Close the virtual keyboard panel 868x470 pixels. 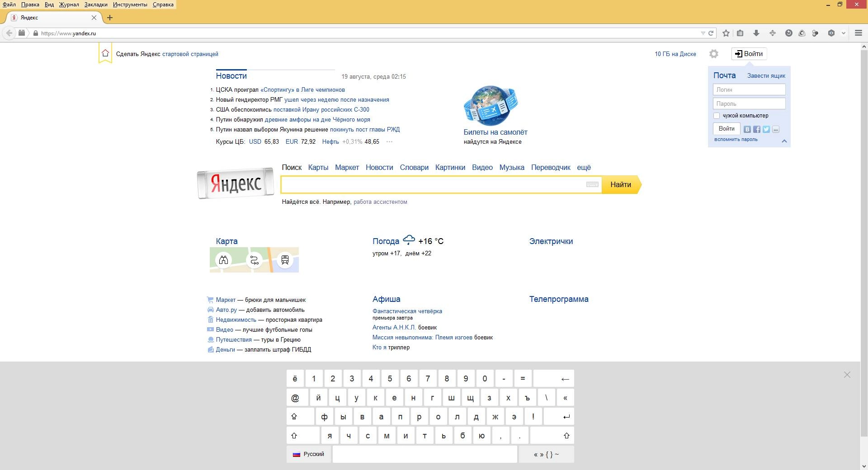847,375
